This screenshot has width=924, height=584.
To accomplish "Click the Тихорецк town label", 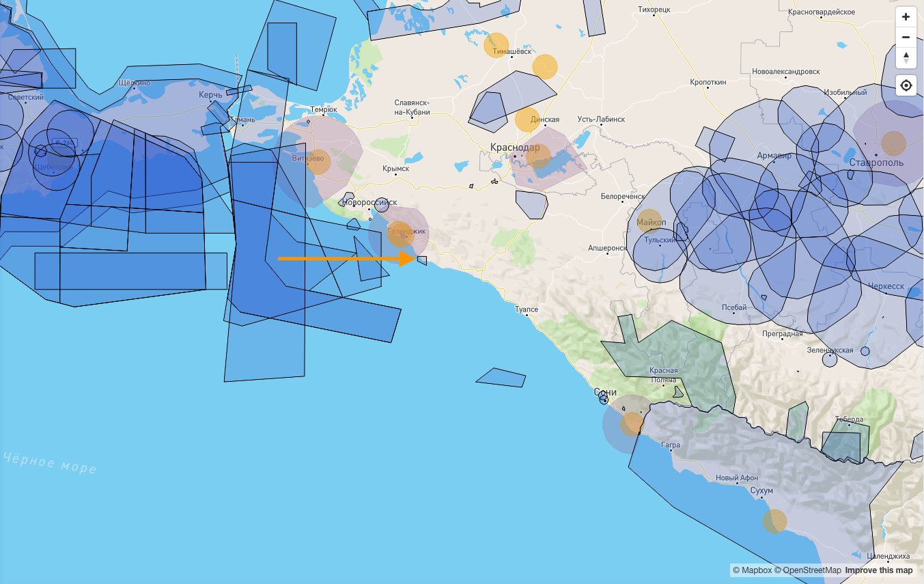I will 654,10.
